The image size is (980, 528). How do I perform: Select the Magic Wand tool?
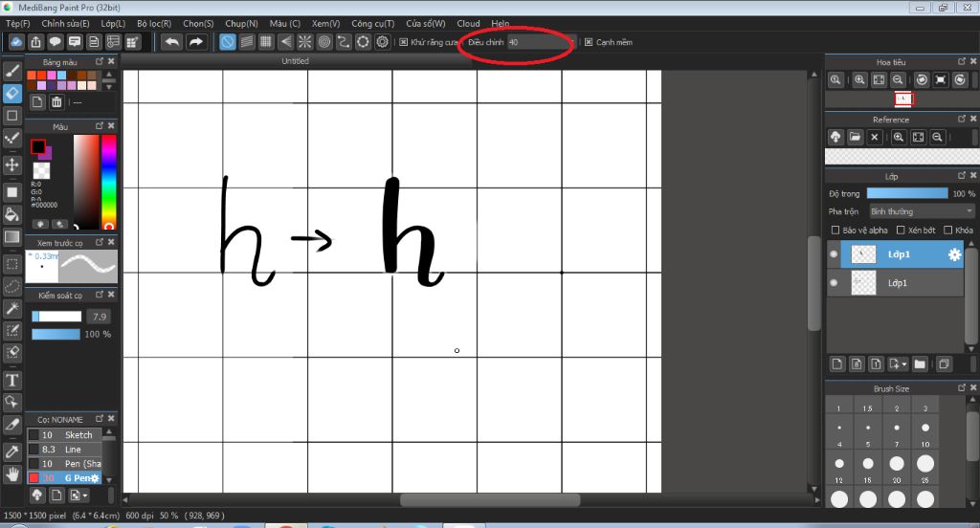(x=11, y=308)
